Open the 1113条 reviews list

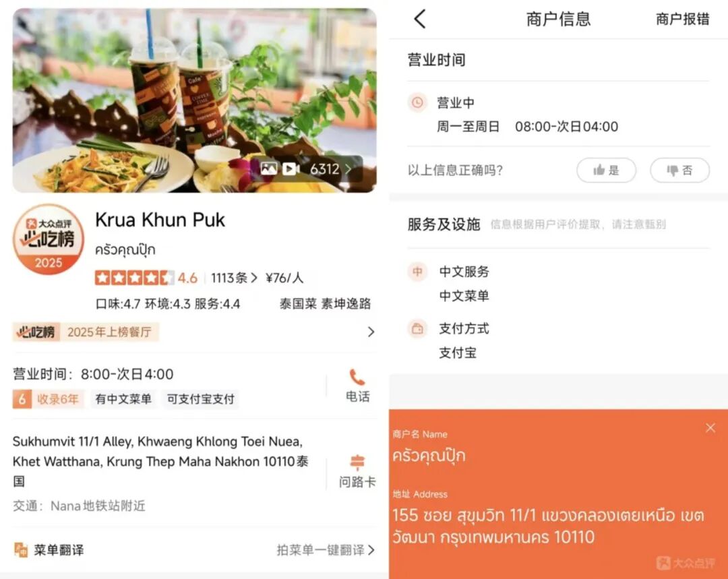(233, 278)
